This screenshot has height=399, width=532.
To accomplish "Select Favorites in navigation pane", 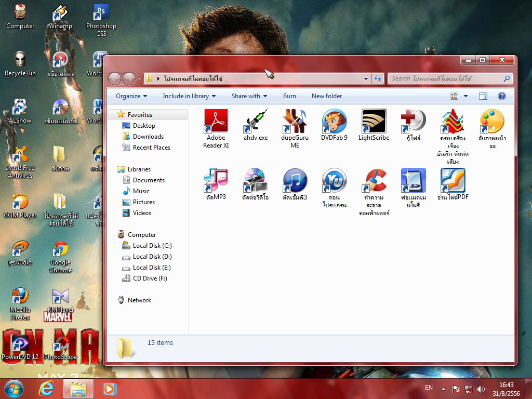I will 148,115.
